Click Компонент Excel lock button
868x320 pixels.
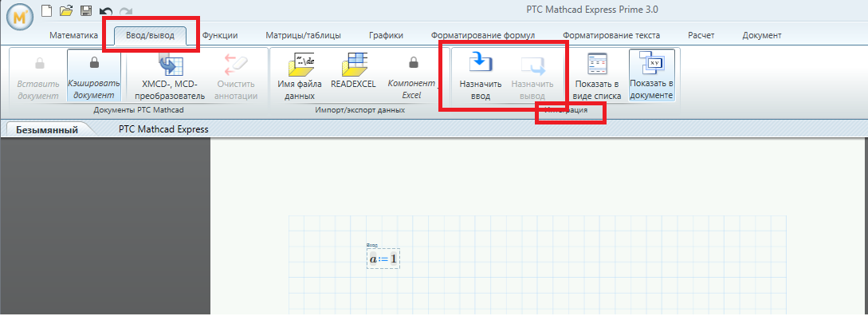[x=412, y=76]
